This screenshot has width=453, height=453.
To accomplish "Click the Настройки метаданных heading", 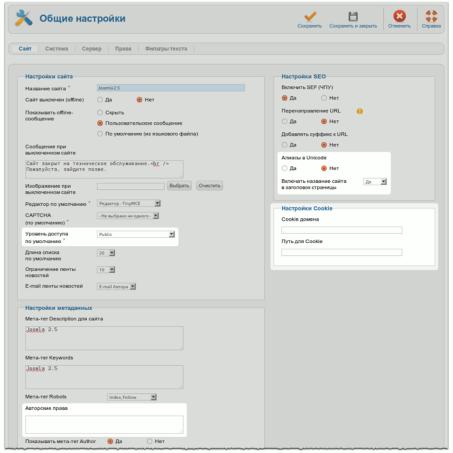I will click(58, 308).
